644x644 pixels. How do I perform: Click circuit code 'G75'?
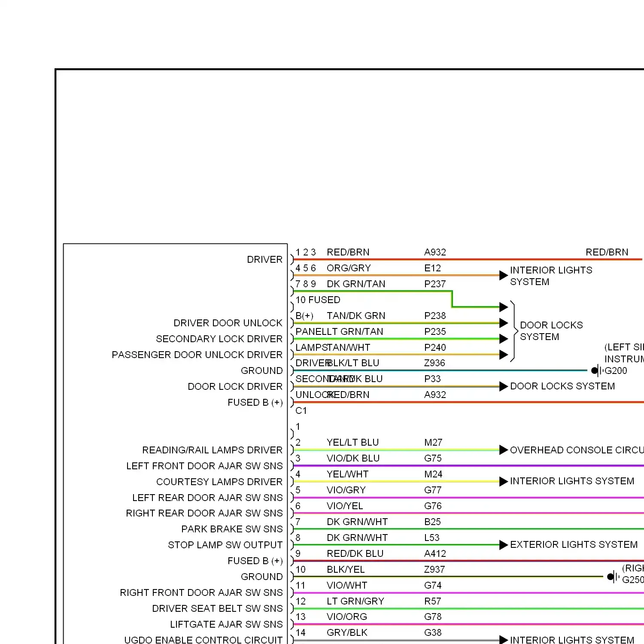click(x=433, y=458)
